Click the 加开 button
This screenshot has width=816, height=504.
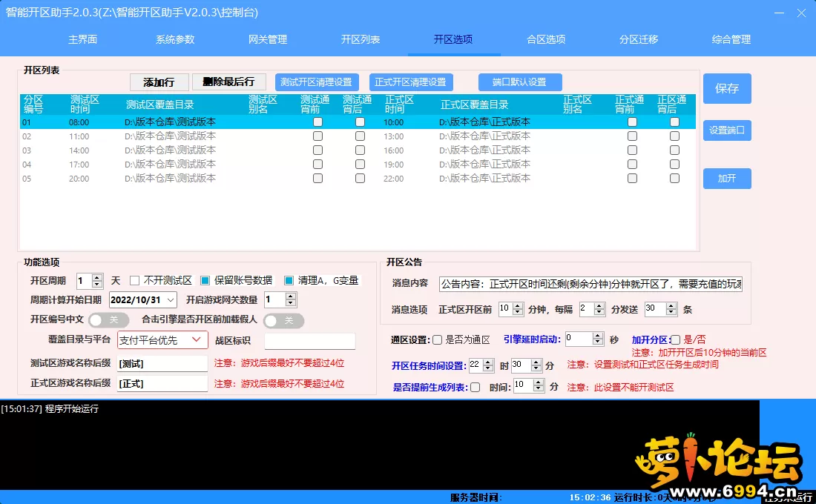click(x=727, y=179)
